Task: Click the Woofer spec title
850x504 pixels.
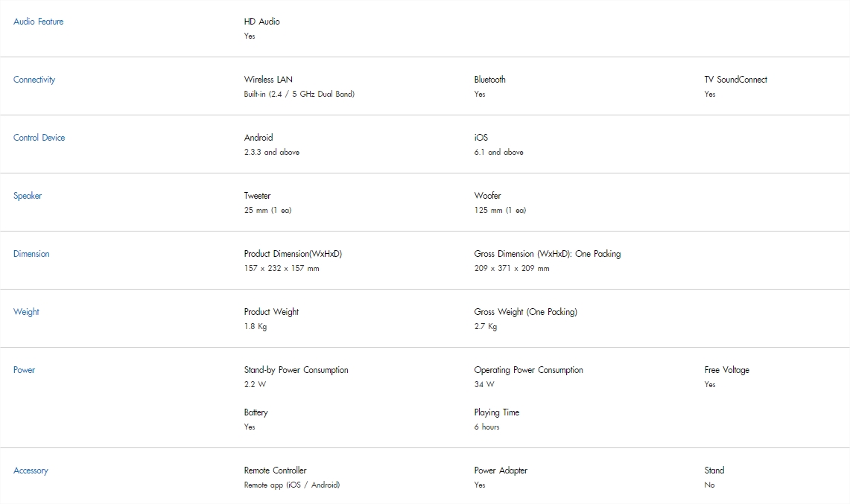Action: click(x=488, y=196)
